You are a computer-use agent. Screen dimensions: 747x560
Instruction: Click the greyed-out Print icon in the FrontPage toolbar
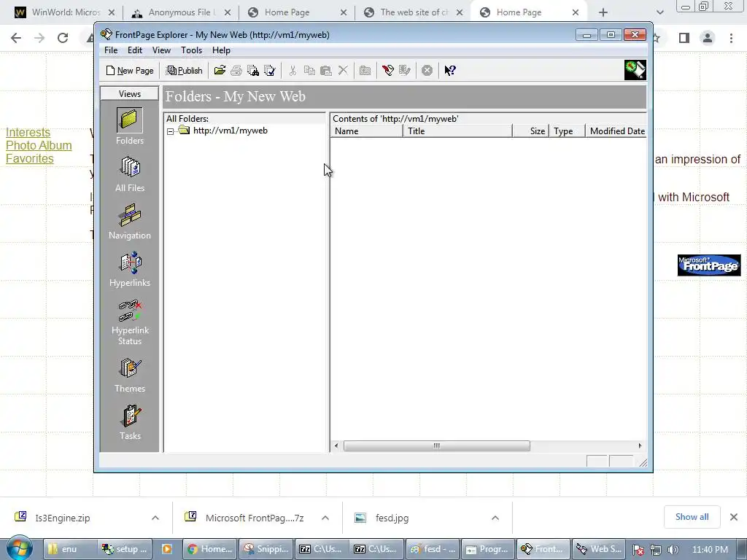236,71
